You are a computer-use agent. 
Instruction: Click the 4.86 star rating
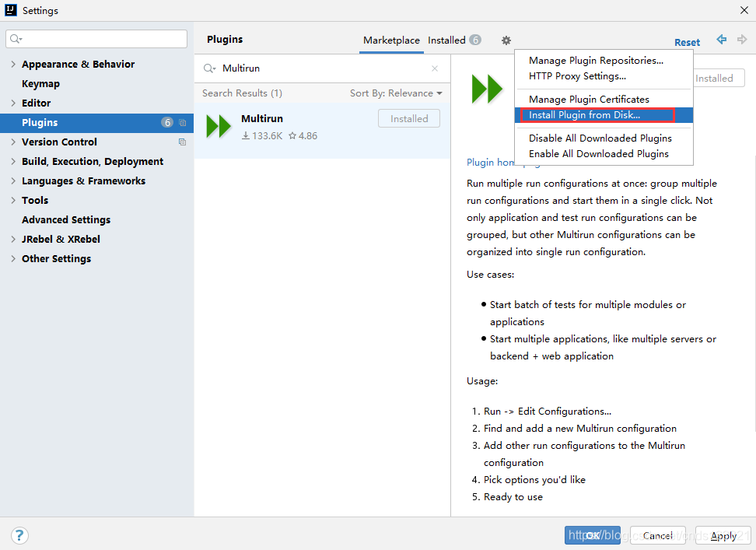pyautogui.click(x=303, y=136)
